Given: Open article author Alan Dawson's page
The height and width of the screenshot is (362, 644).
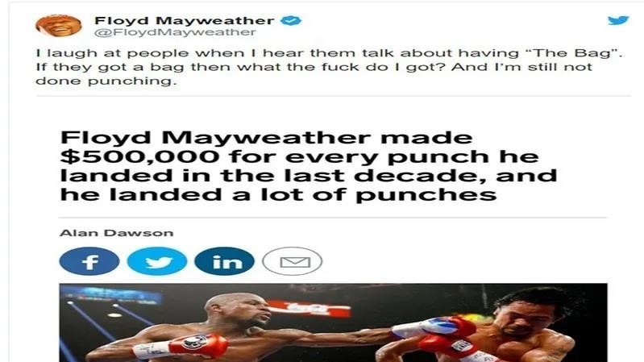Looking at the screenshot, I should pos(117,233).
